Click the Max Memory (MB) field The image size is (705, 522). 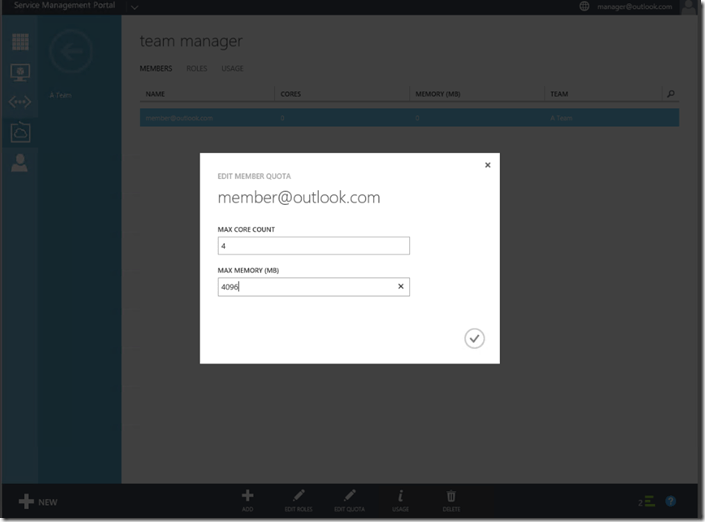pyautogui.click(x=305, y=287)
